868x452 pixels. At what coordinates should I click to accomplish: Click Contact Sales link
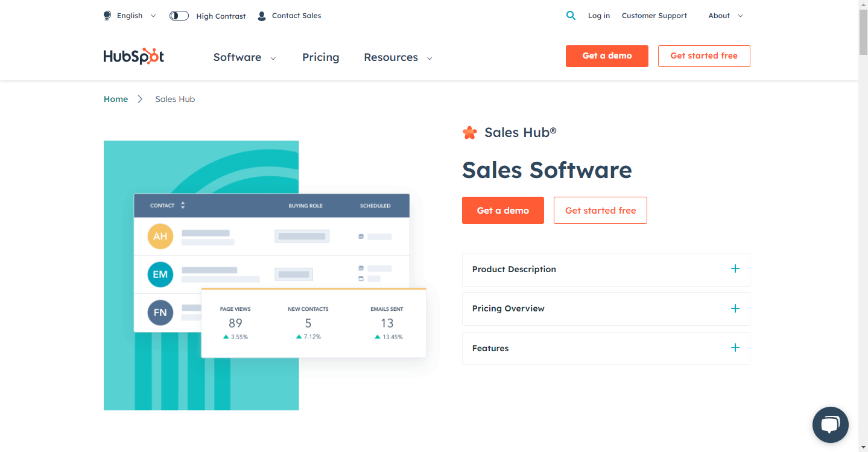click(296, 16)
